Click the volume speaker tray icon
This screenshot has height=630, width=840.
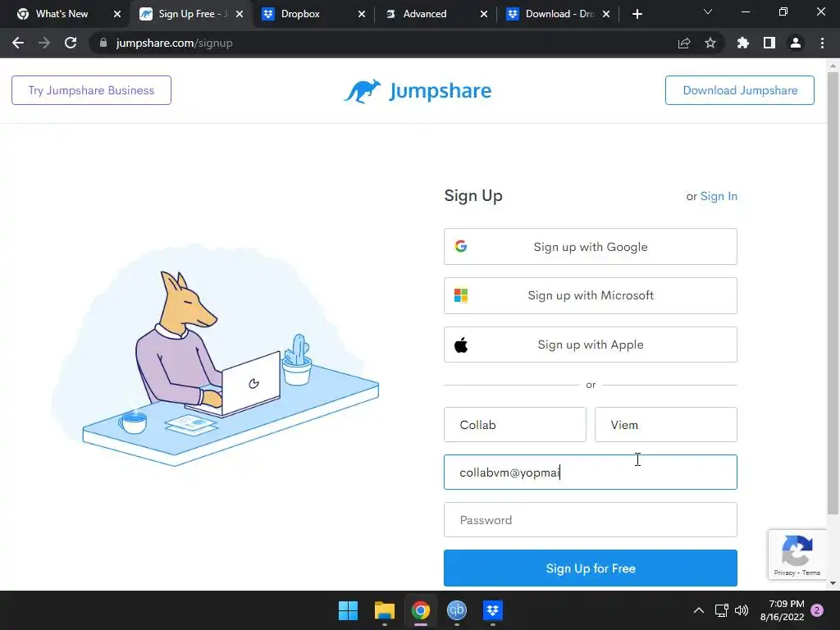coord(742,610)
